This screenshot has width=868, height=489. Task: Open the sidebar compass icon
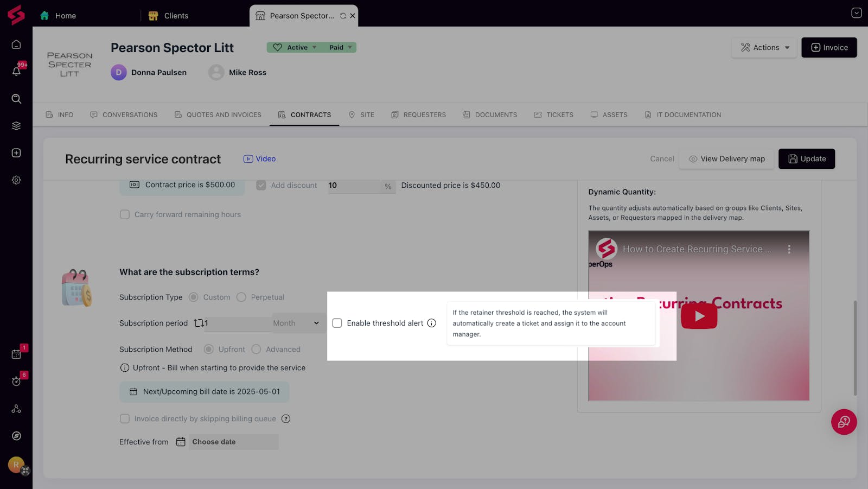(x=16, y=436)
